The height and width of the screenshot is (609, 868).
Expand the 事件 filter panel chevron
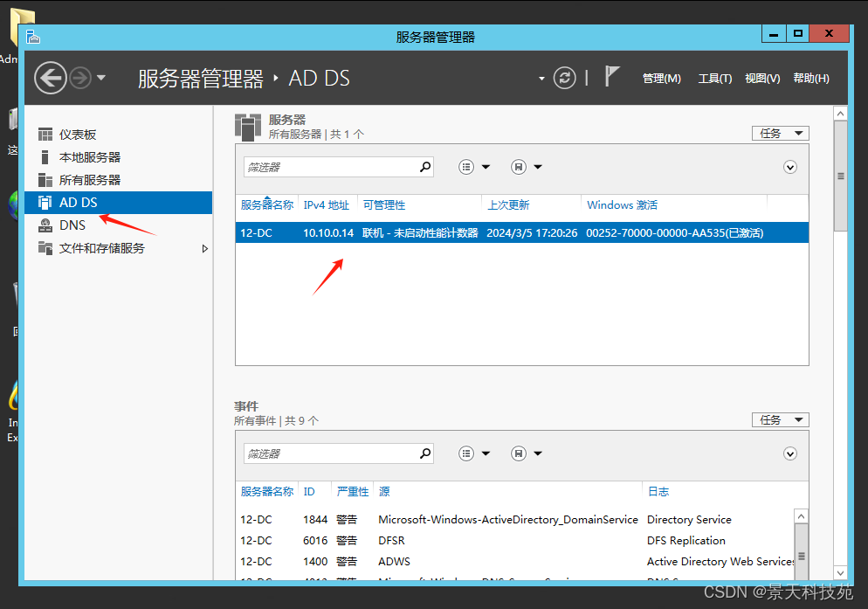[x=790, y=453]
